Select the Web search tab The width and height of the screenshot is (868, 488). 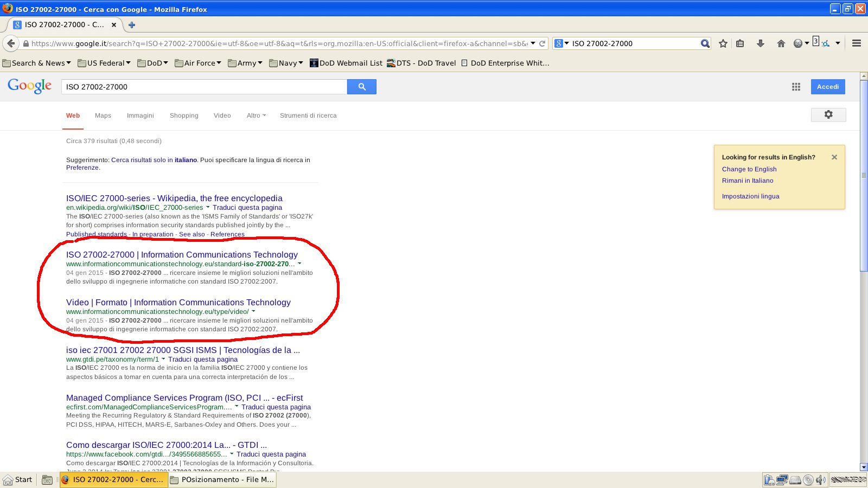[x=73, y=115]
